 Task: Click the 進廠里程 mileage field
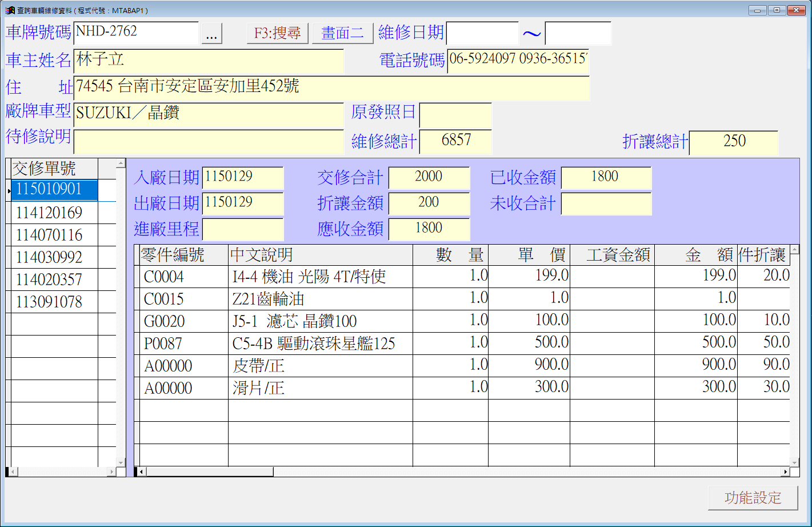point(243,229)
